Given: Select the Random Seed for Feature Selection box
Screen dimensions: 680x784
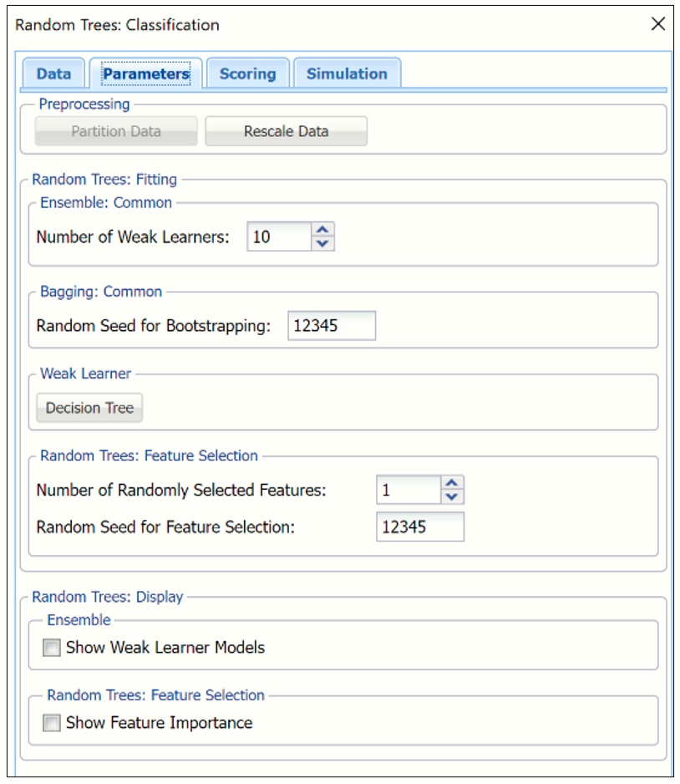Looking at the screenshot, I should point(419,527).
